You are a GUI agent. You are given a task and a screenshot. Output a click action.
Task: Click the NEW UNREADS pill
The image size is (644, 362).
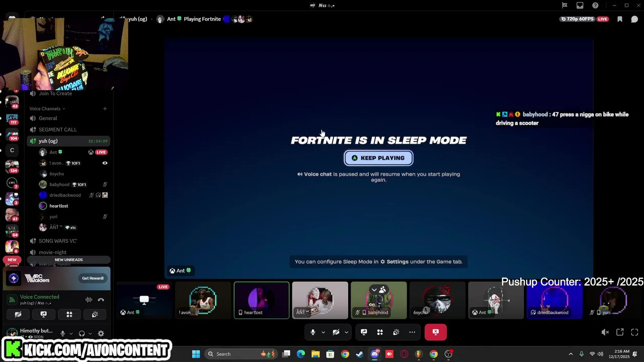pos(68,260)
